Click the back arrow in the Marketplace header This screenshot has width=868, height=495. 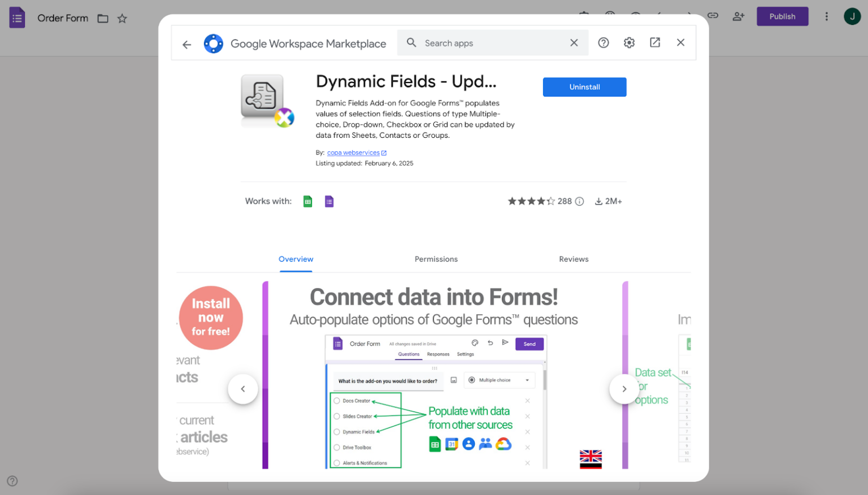(x=186, y=44)
